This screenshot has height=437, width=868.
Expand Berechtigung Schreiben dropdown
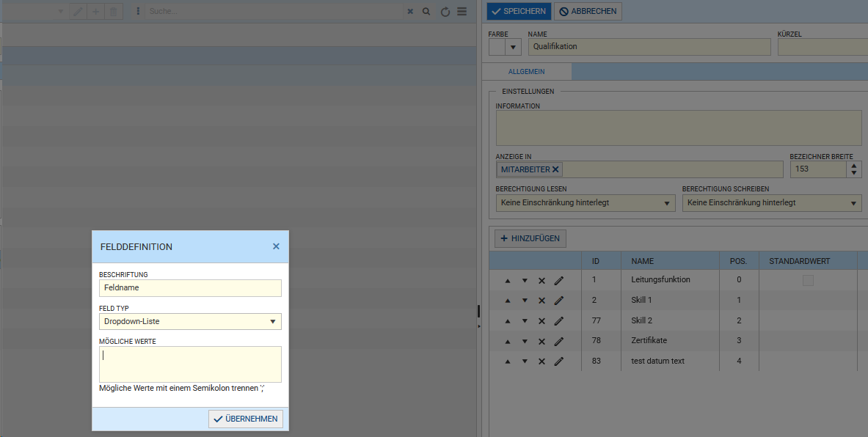click(x=853, y=203)
